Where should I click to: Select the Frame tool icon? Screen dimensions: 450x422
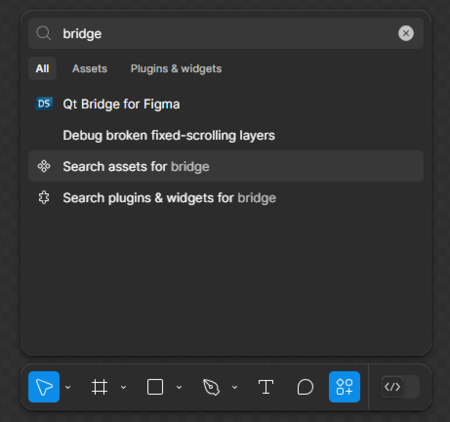coord(99,387)
